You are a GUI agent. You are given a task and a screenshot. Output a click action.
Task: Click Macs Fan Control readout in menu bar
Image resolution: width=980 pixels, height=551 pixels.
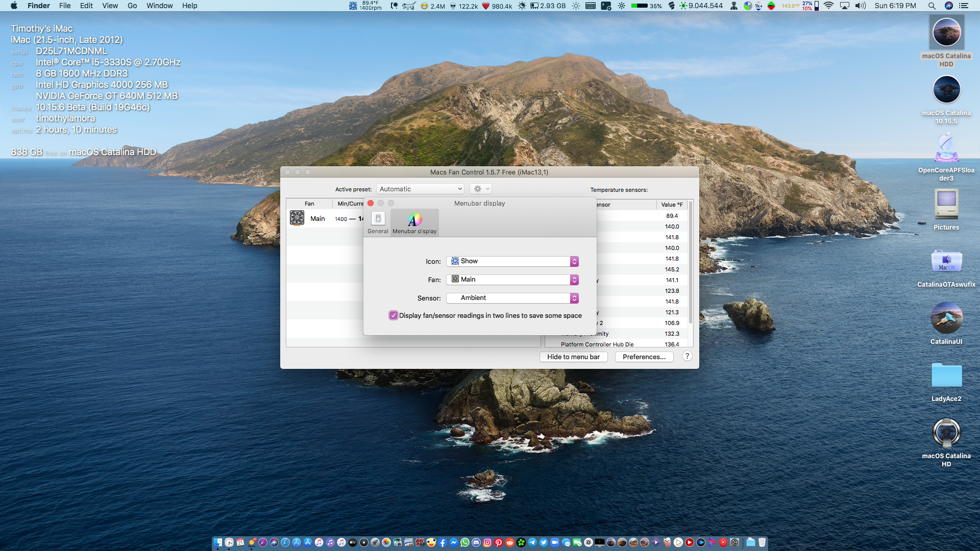(365, 6)
